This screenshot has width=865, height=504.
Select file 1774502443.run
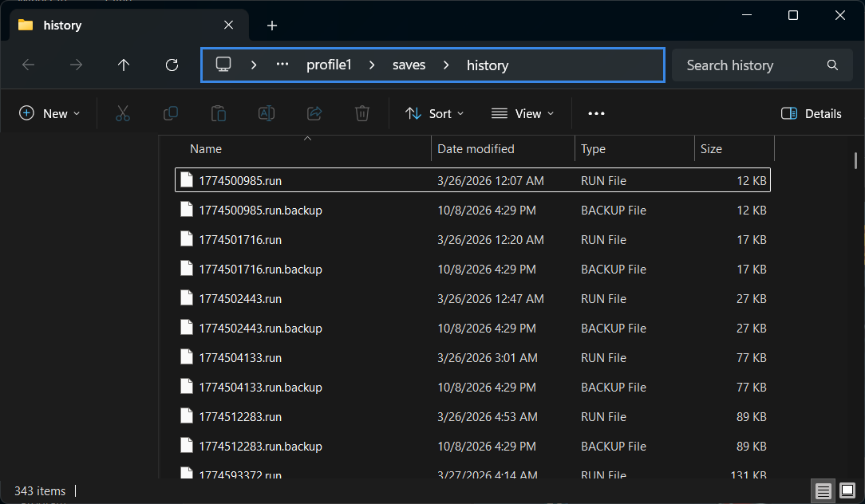click(x=472, y=298)
